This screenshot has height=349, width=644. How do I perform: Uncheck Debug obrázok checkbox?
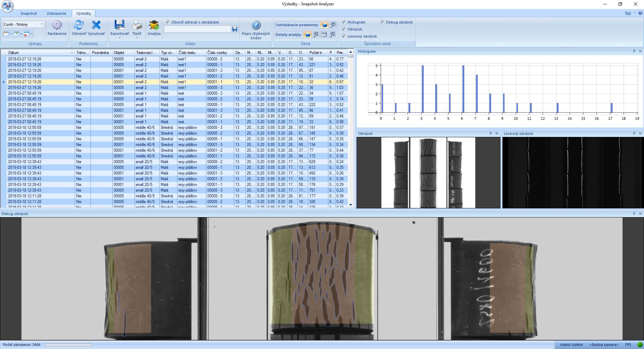tap(382, 22)
